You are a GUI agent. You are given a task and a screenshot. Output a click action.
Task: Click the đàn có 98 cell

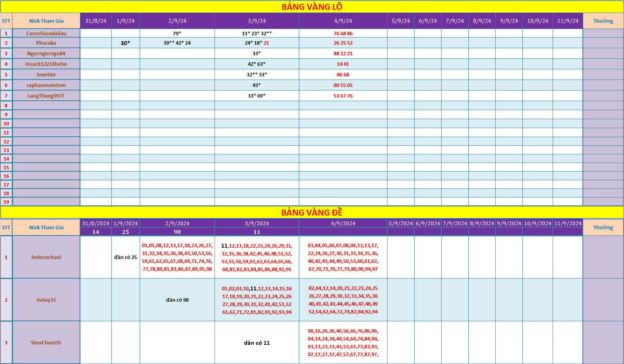(x=177, y=300)
